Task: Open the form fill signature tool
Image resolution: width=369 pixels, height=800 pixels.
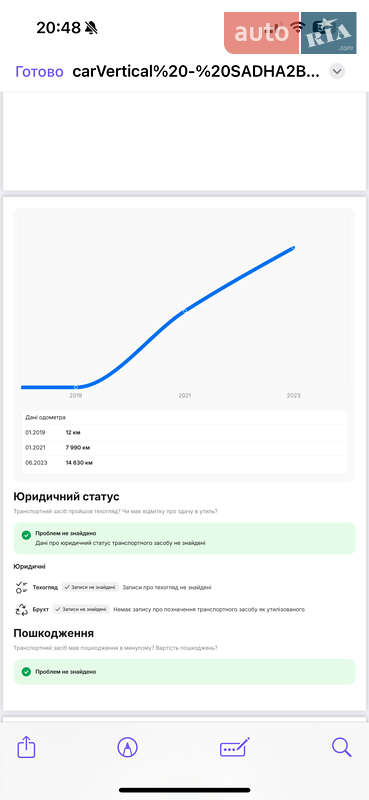Action: pyautogui.click(x=235, y=747)
